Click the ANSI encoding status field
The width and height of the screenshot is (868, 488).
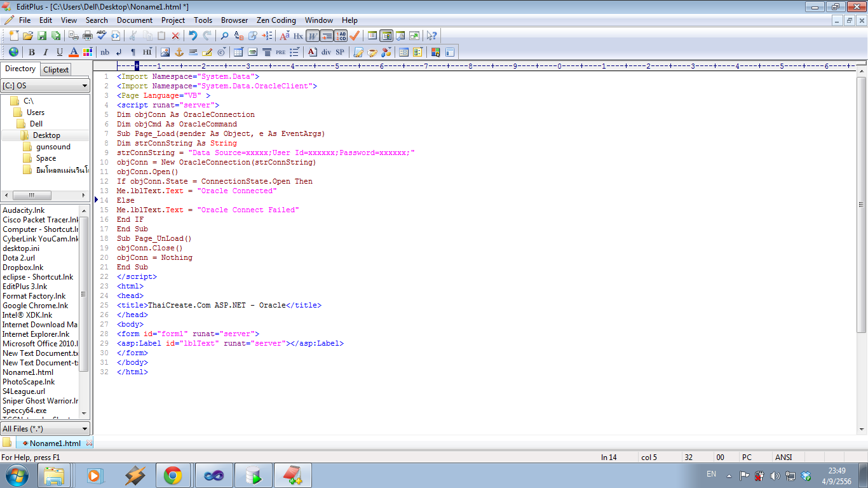(x=783, y=457)
